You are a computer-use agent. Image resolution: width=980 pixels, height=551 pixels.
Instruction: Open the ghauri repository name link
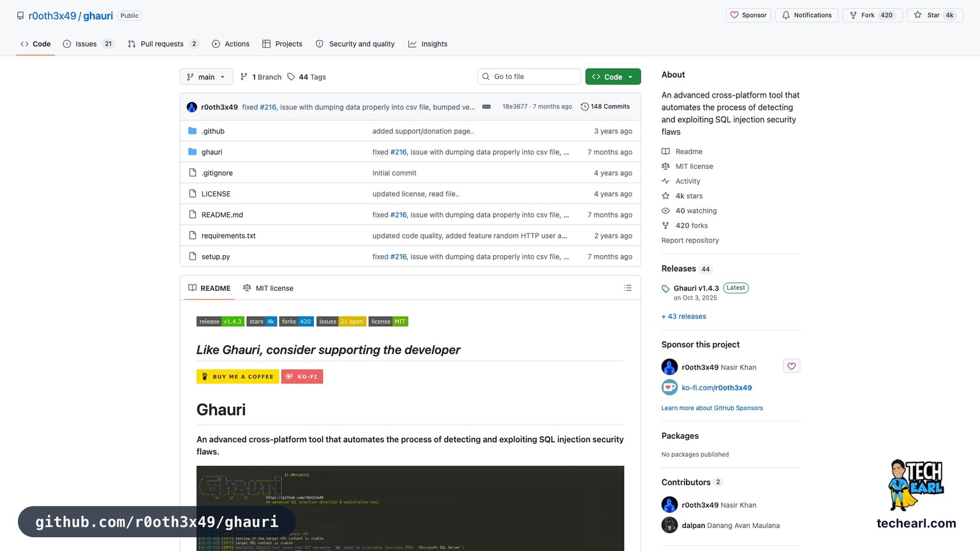98,16
